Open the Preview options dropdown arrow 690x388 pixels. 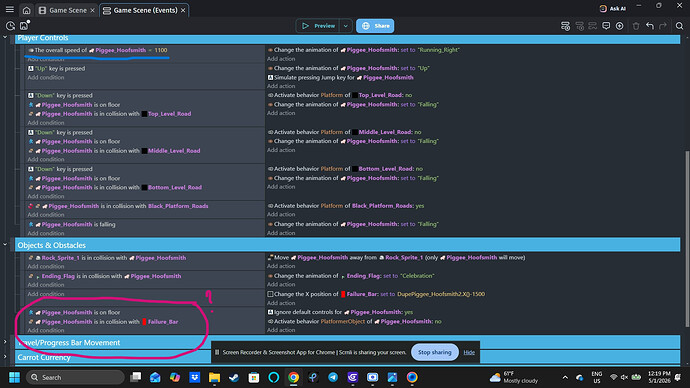(346, 26)
